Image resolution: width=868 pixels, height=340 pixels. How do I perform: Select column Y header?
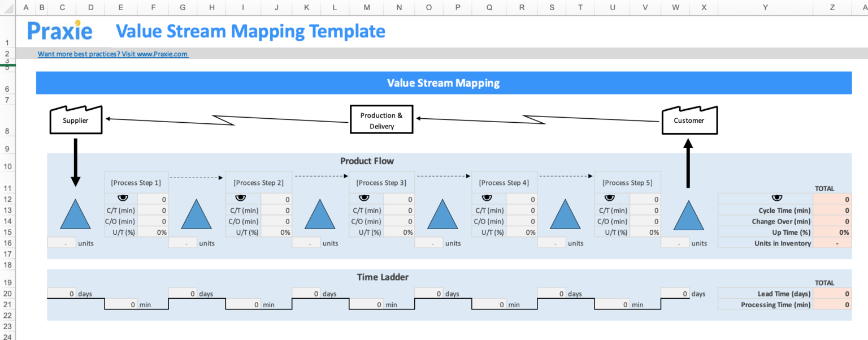click(765, 7)
